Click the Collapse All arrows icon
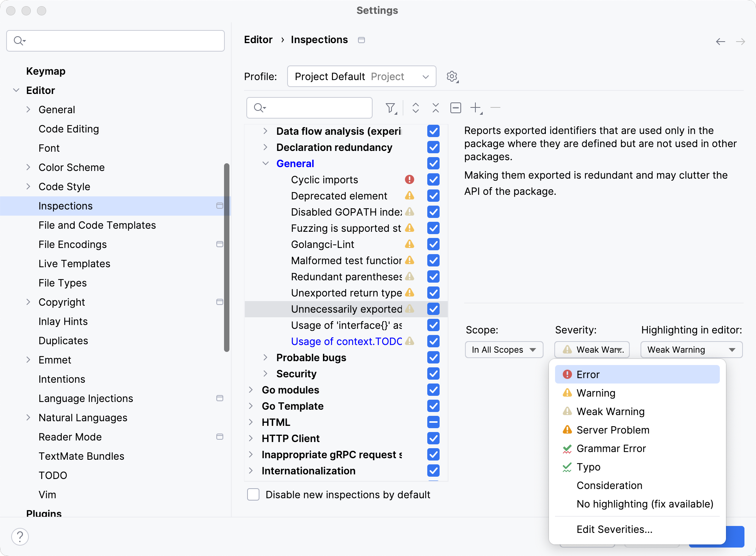 (435, 108)
